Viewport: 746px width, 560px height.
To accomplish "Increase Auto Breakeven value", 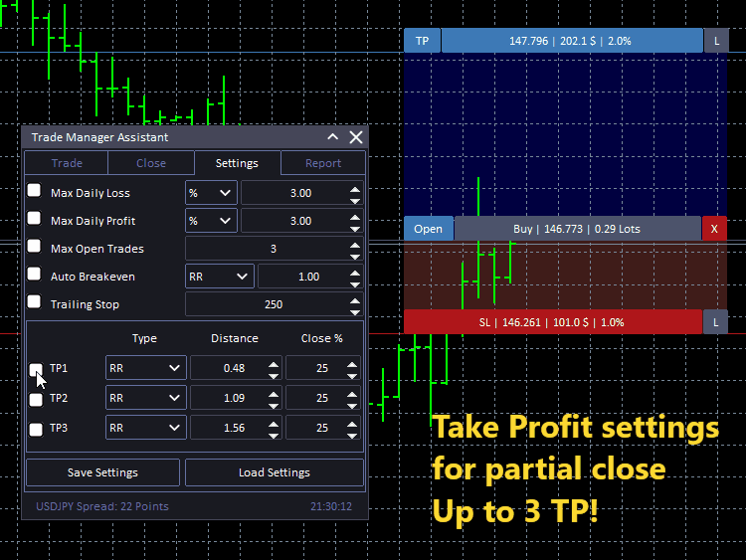I will click(x=355, y=274).
